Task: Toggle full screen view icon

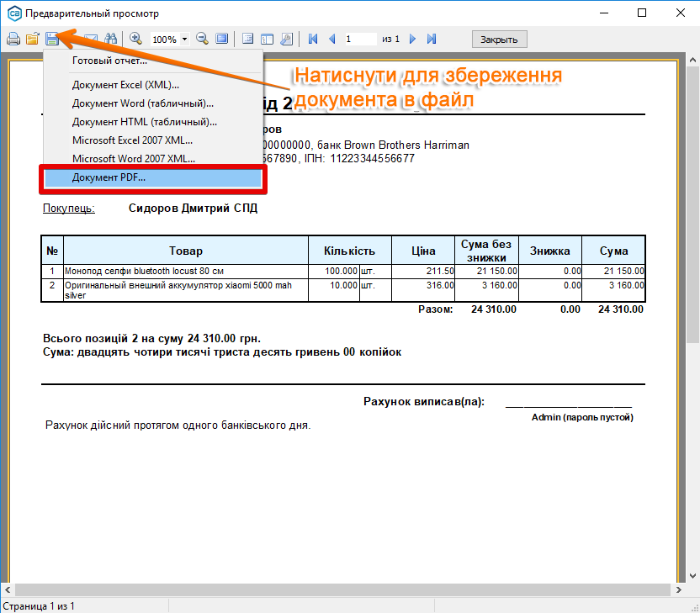Action: coord(222,39)
